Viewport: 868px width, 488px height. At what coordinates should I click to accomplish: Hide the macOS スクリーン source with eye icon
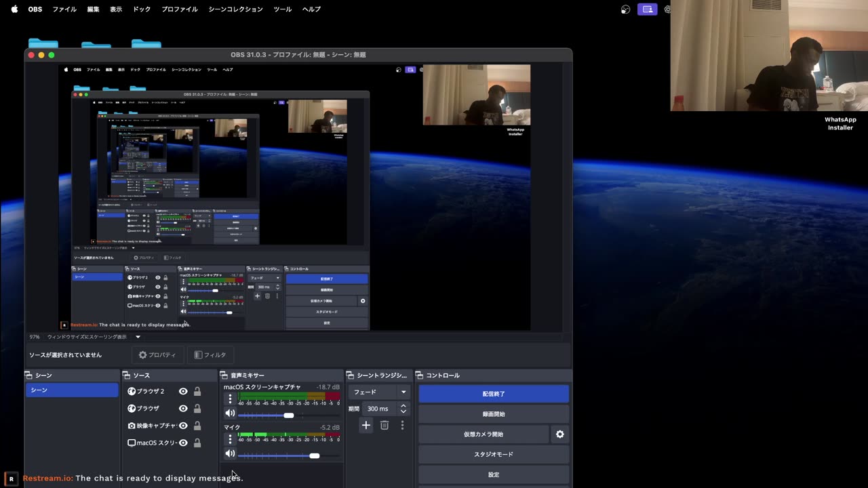click(183, 443)
